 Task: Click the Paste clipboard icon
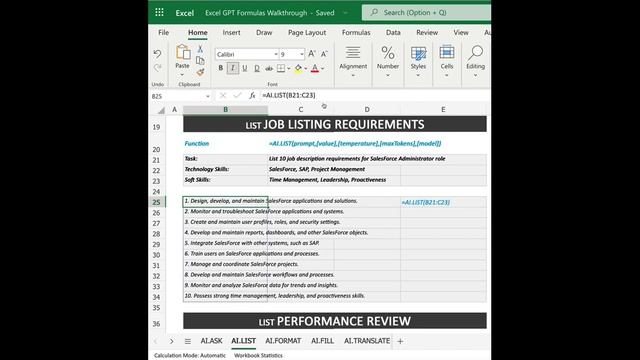(182, 52)
